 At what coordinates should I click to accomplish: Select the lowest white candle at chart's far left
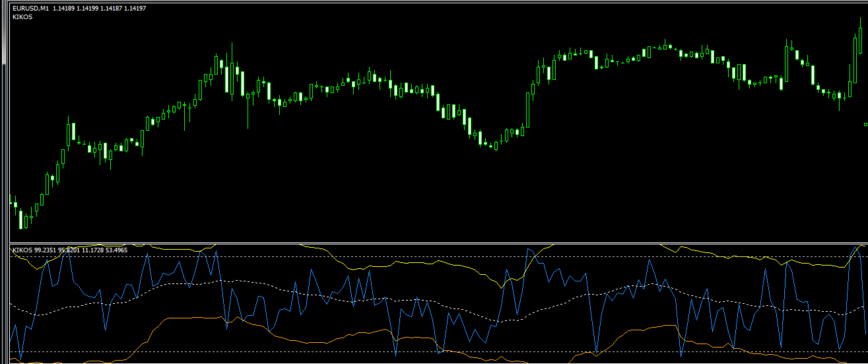[x=21, y=219]
